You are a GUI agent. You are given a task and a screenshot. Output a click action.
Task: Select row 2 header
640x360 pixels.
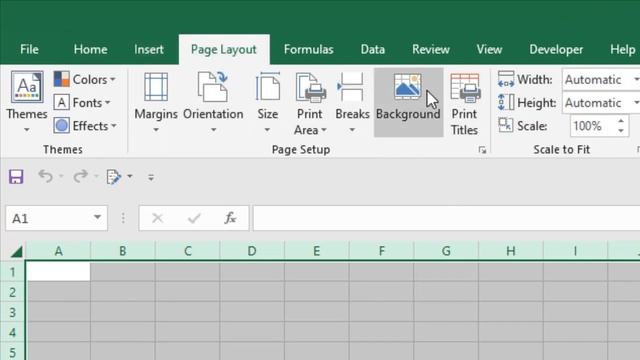pyautogui.click(x=13, y=292)
